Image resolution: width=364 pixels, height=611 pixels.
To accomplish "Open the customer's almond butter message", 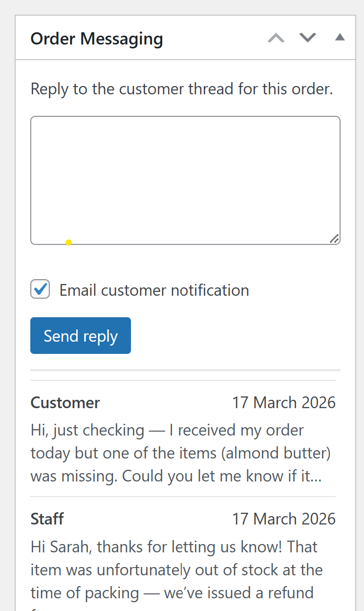I will [x=181, y=453].
